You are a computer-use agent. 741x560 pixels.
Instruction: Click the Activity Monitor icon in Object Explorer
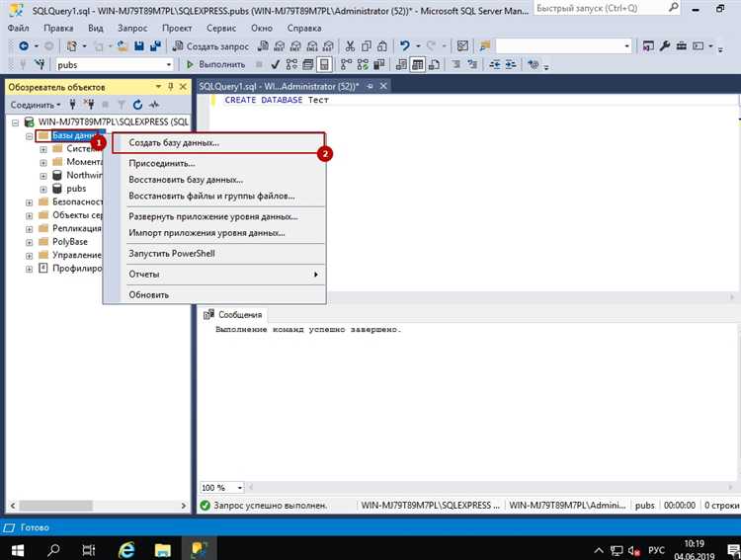pyautogui.click(x=153, y=105)
